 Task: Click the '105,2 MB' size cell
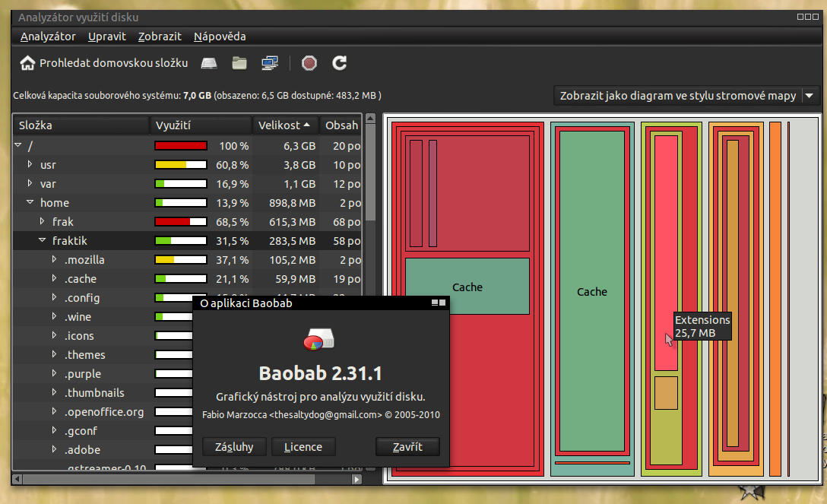pos(292,259)
